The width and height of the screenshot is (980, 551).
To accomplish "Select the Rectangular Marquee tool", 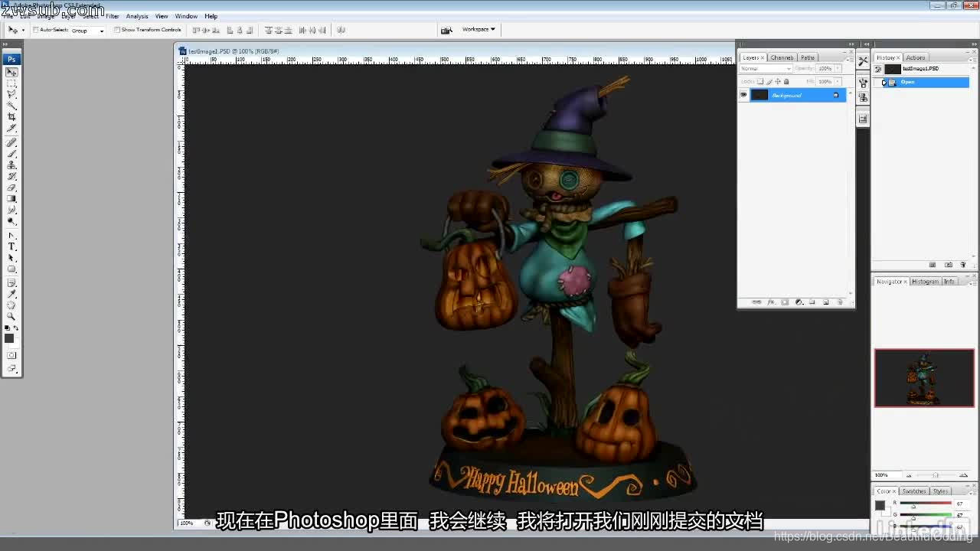I will pyautogui.click(x=11, y=83).
